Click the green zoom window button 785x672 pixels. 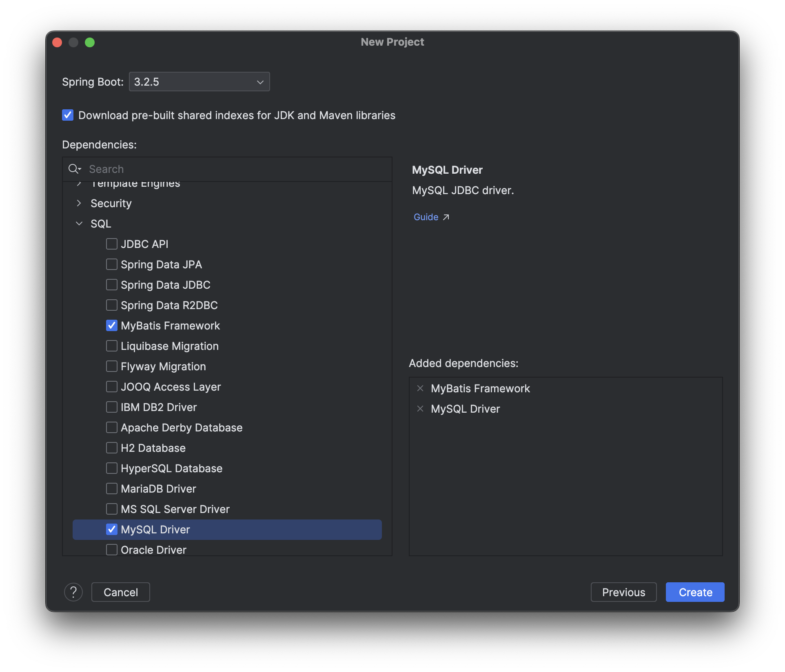click(x=90, y=42)
